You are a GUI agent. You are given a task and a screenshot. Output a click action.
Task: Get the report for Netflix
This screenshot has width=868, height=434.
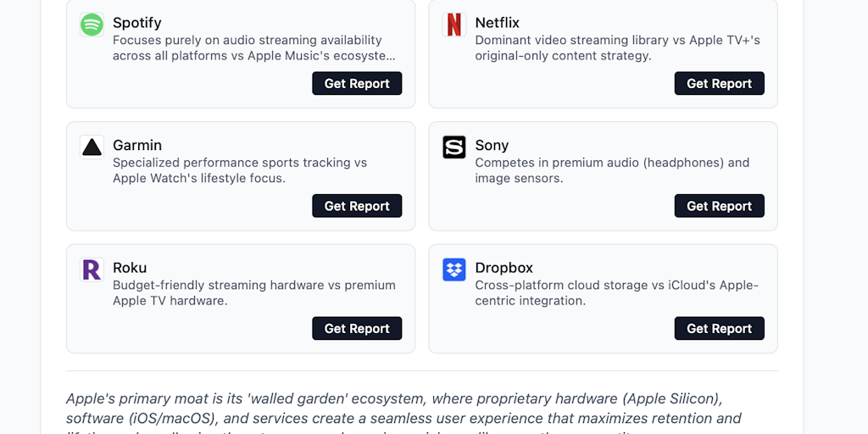coord(719,83)
